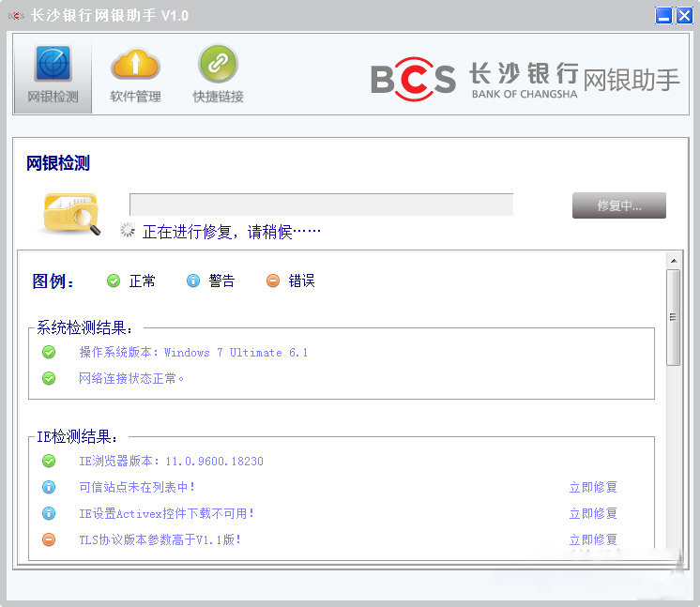
Task: Click the 软件管理 tab label text
Action: pos(135,97)
